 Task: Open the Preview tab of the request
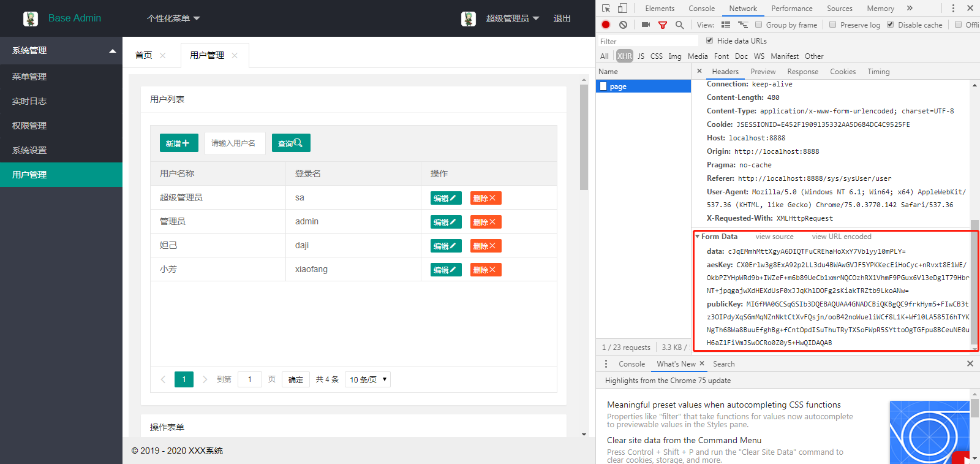[763, 71]
